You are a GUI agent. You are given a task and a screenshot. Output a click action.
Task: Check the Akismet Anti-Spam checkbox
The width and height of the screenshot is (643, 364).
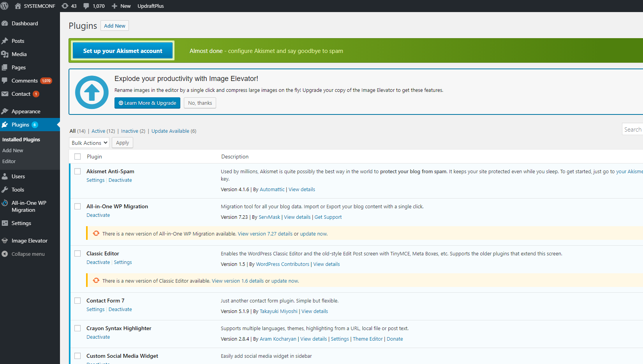coord(78,171)
